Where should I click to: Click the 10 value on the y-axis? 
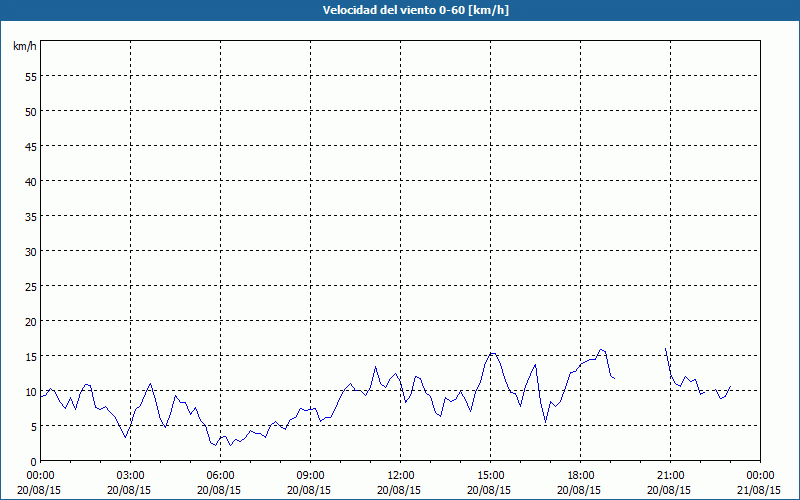(31, 391)
